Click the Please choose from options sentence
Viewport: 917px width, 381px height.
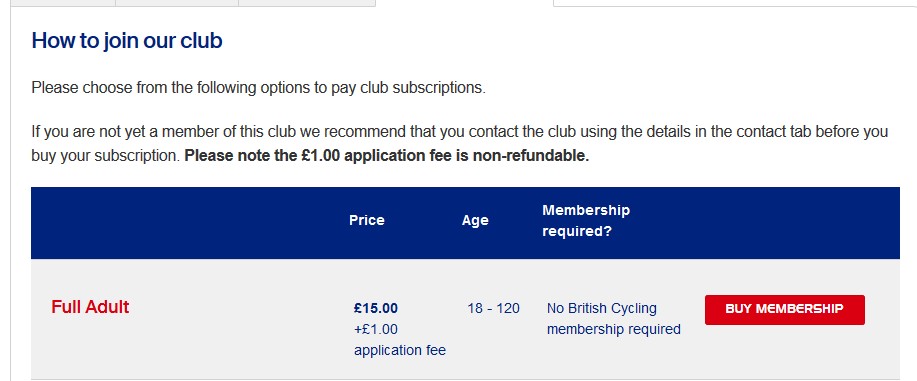click(258, 88)
